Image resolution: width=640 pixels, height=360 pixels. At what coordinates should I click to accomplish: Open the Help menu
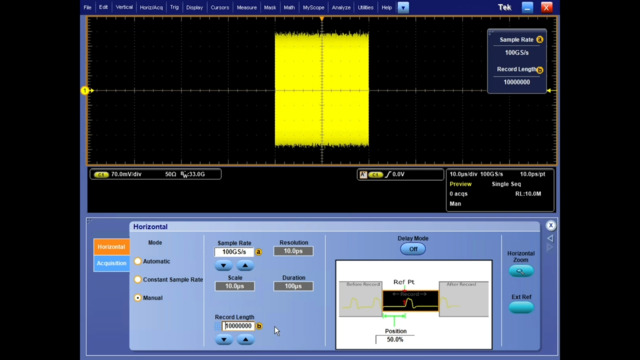point(387,7)
